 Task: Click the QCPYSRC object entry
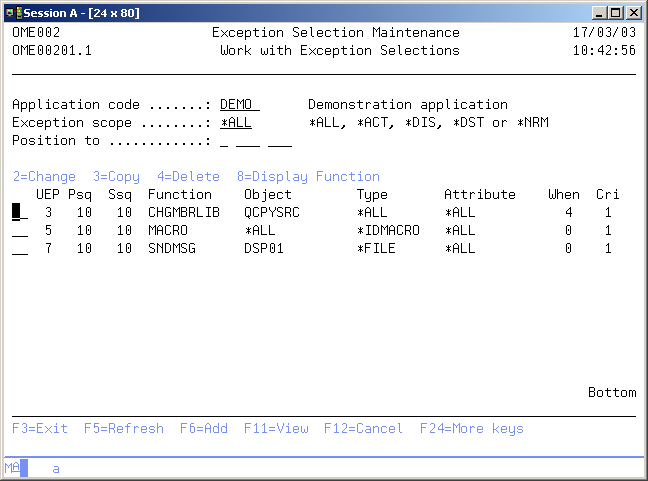click(x=272, y=213)
